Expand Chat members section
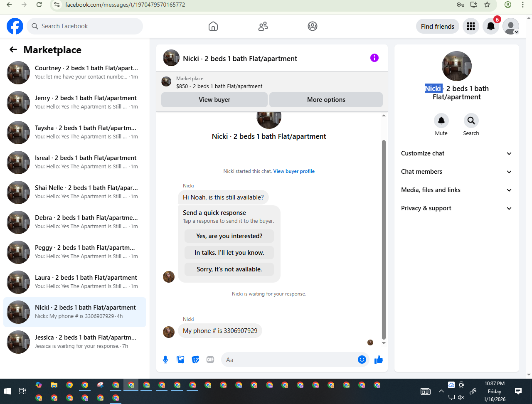Viewport: 532px width, 404px height. 456,172
